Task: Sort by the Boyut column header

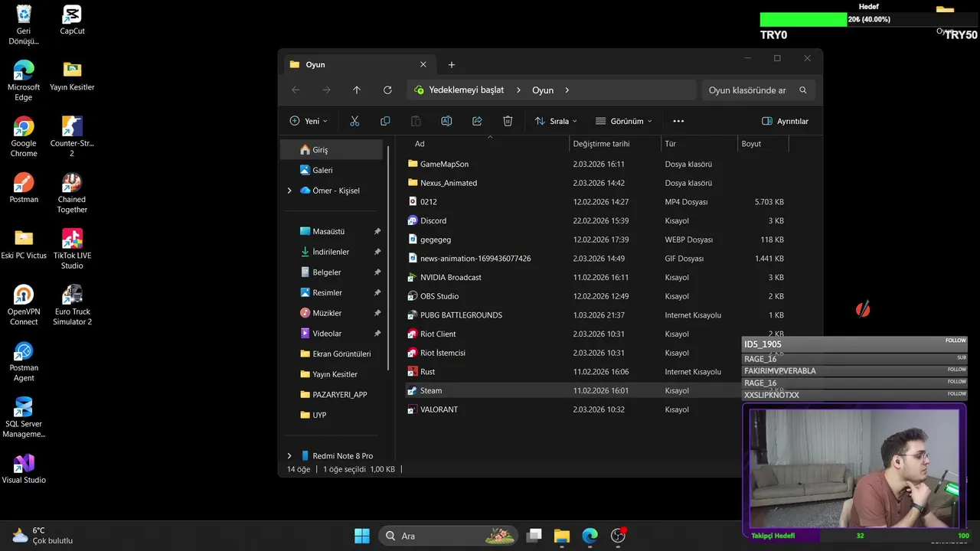Action: click(763, 144)
